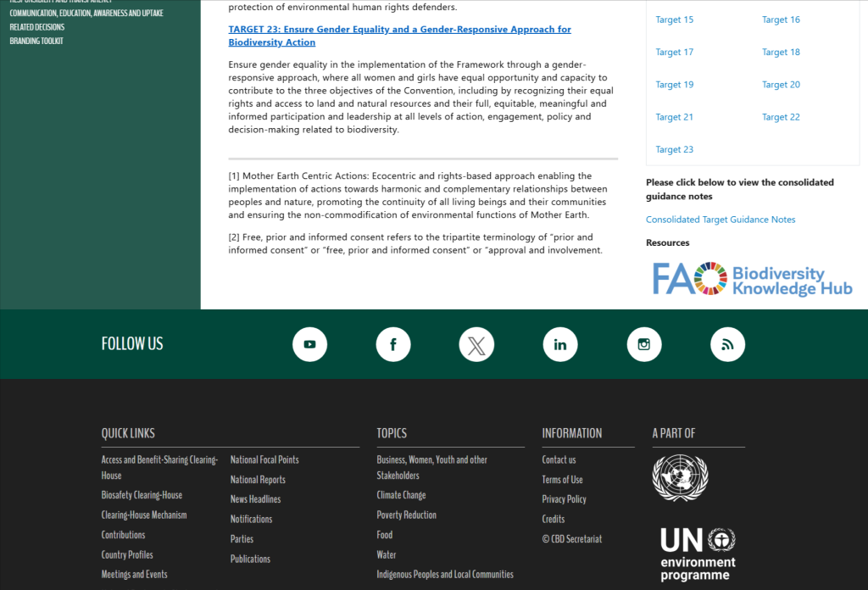Click Contact us in Information
Image resolution: width=868 pixels, height=590 pixels.
pyautogui.click(x=559, y=459)
